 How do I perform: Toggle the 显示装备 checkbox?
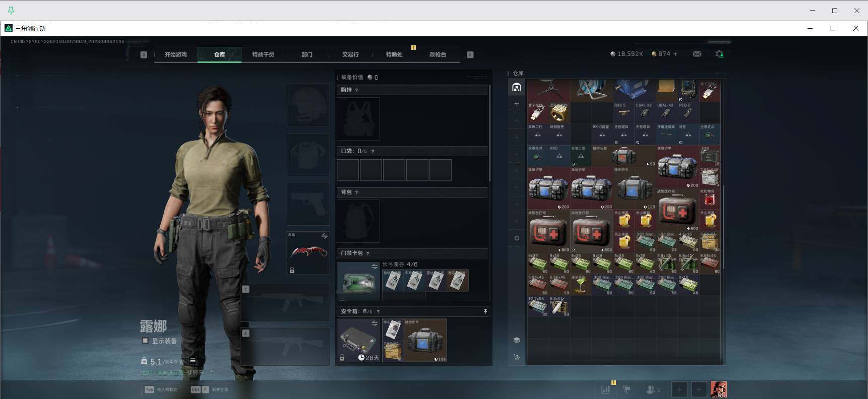coord(145,341)
